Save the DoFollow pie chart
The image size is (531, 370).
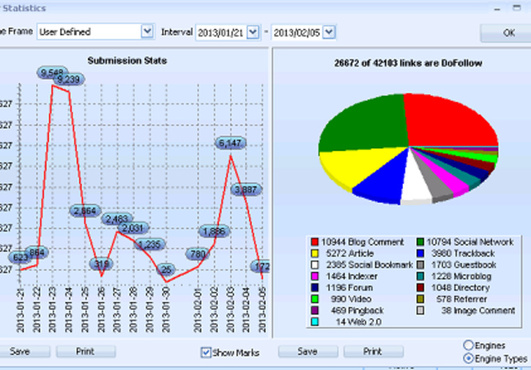coord(307,351)
